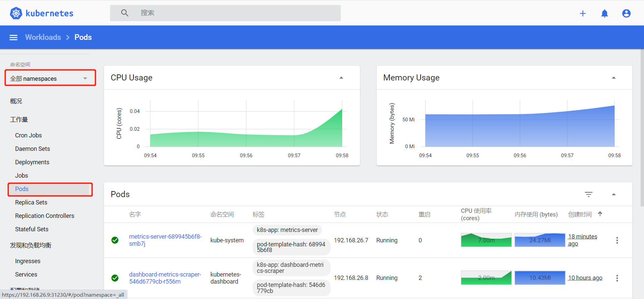Screen dimensions: 644x299
Task: Open actions menu for dashboard-metrics-scraper pod
Action: tap(617, 278)
